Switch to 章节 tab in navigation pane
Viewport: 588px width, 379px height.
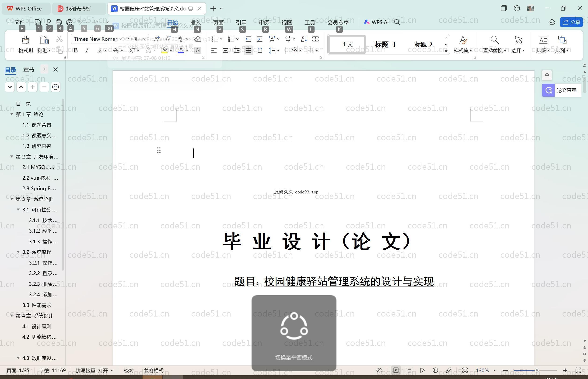pos(29,70)
